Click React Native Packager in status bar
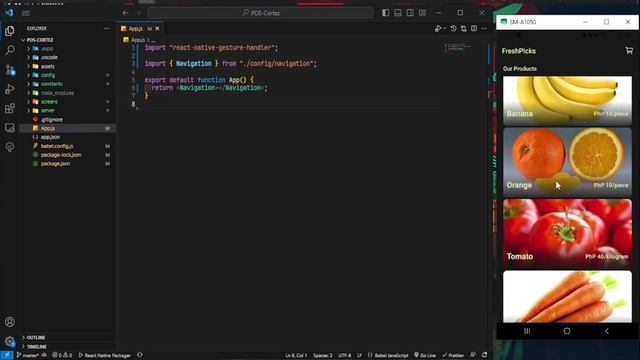The height and width of the screenshot is (360, 640). pos(104,355)
